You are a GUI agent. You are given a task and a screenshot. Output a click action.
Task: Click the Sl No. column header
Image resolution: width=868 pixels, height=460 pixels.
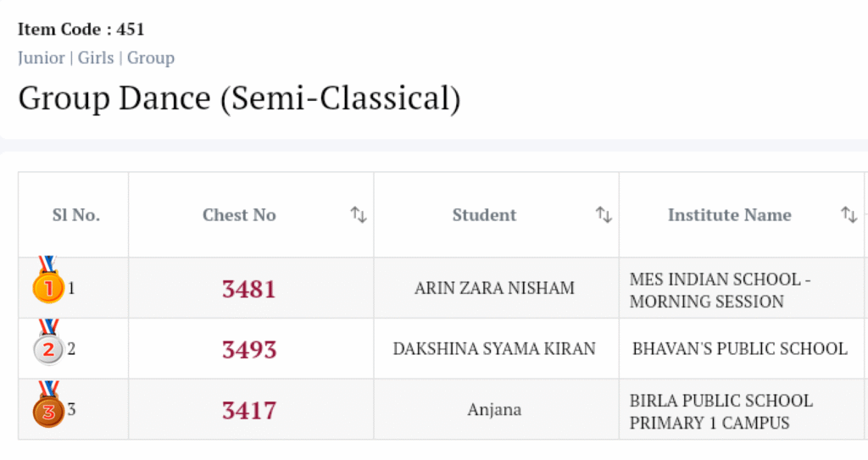click(75, 215)
